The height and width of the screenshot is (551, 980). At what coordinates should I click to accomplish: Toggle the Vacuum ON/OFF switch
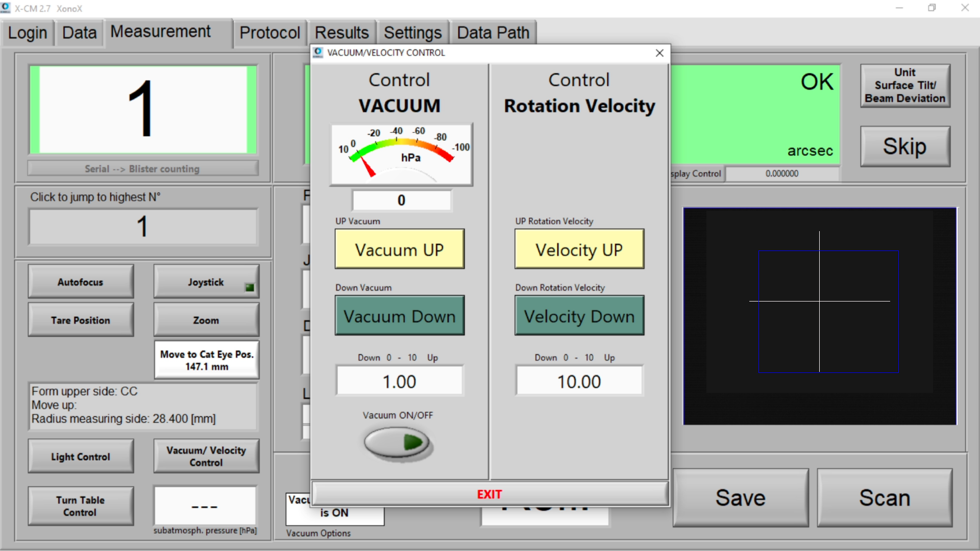click(x=398, y=442)
